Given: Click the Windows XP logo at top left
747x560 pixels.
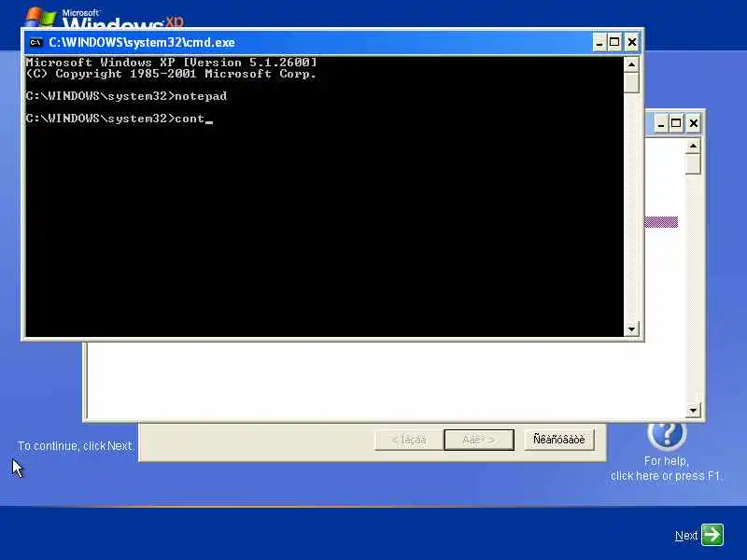Looking at the screenshot, I should (x=104, y=18).
